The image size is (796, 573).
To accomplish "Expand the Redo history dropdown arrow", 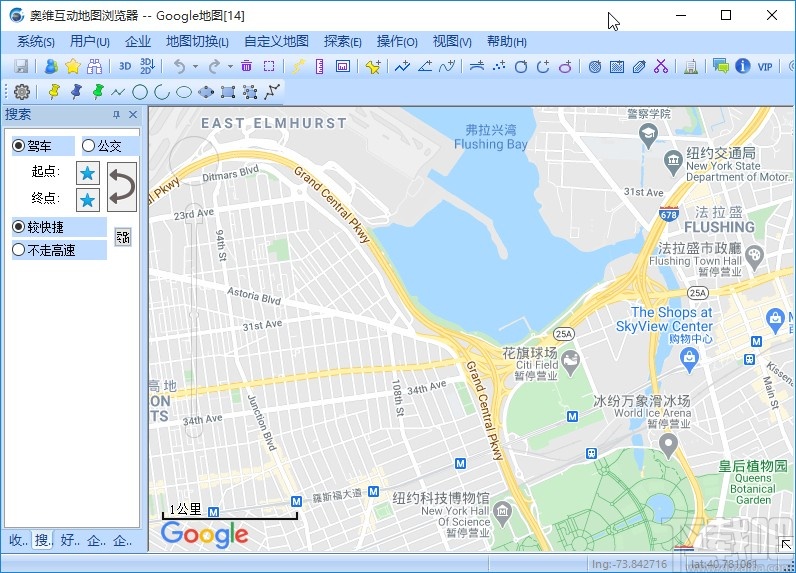I will [x=230, y=66].
